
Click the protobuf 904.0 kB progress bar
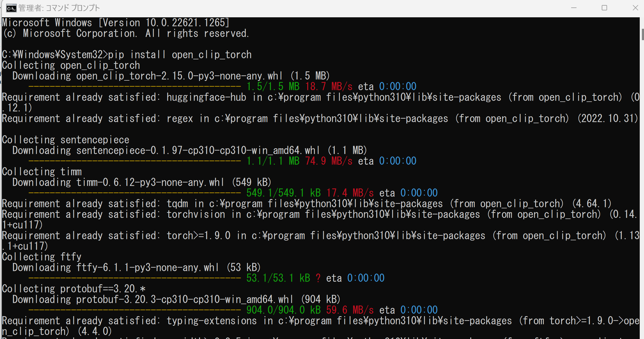coord(134,310)
